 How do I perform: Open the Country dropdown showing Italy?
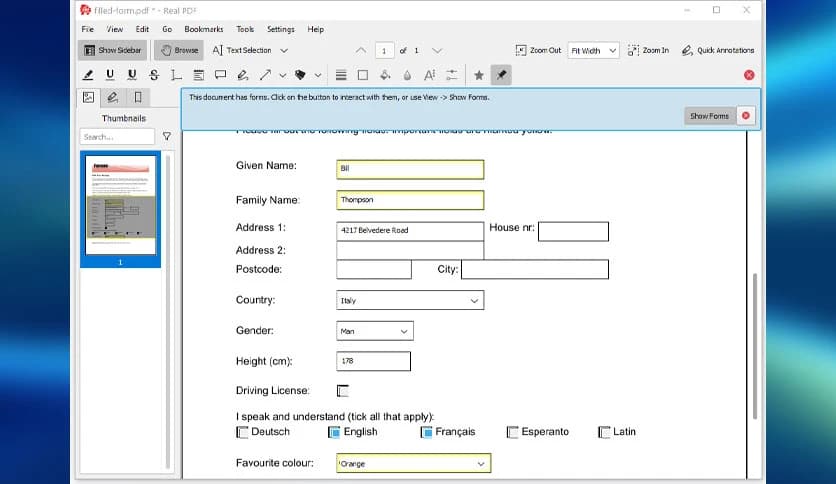tap(410, 300)
